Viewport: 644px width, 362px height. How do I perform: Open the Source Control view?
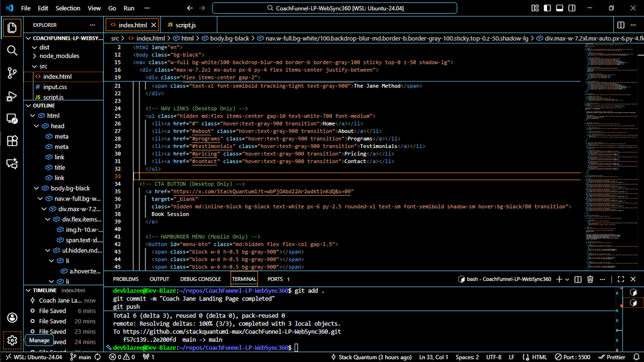[12, 73]
